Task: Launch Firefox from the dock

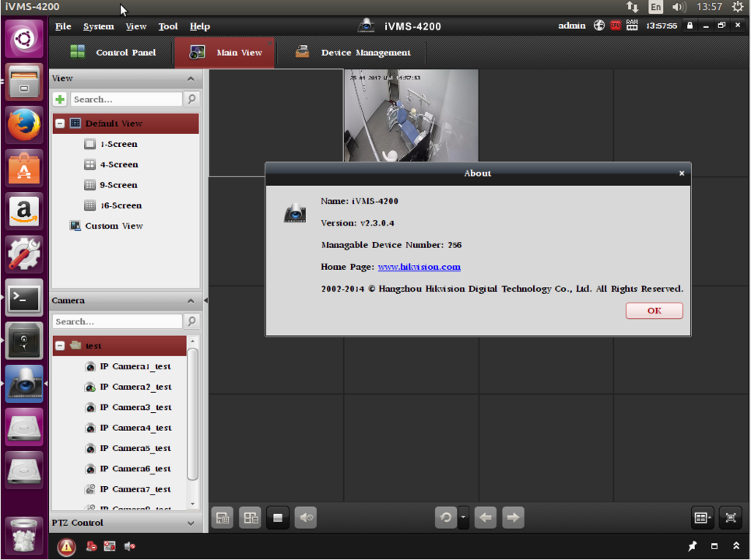Action: tap(24, 125)
